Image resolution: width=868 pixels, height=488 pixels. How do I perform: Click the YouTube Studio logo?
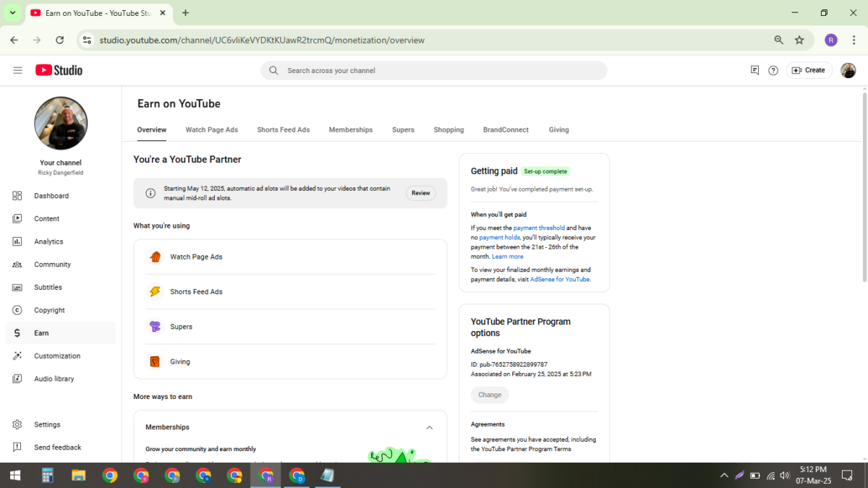[x=59, y=70]
